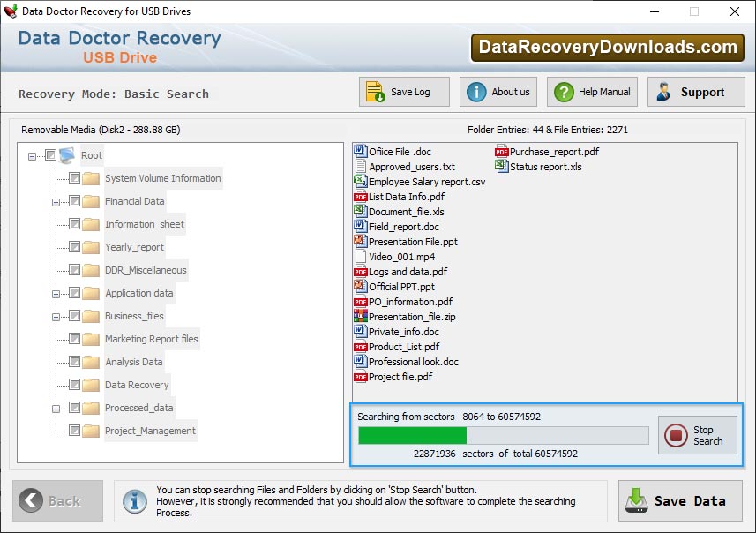Click the Save Log button

coord(404,92)
